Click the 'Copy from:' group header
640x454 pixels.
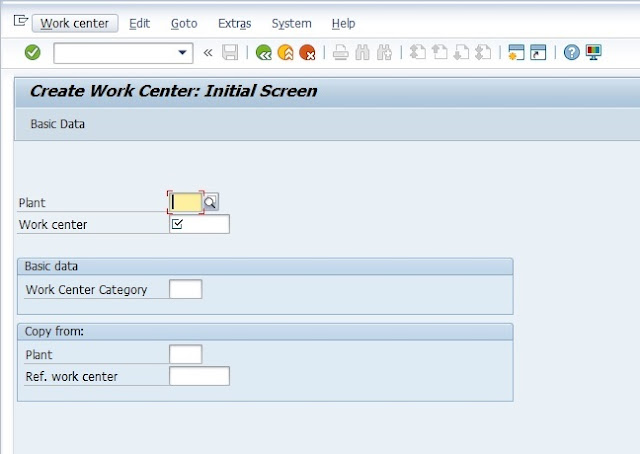pos(265,332)
